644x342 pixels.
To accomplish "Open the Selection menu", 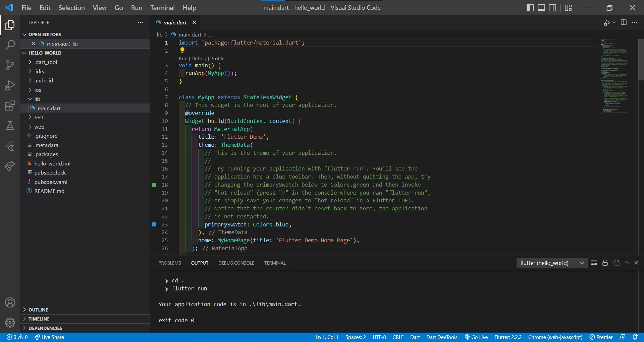I will (x=71, y=8).
